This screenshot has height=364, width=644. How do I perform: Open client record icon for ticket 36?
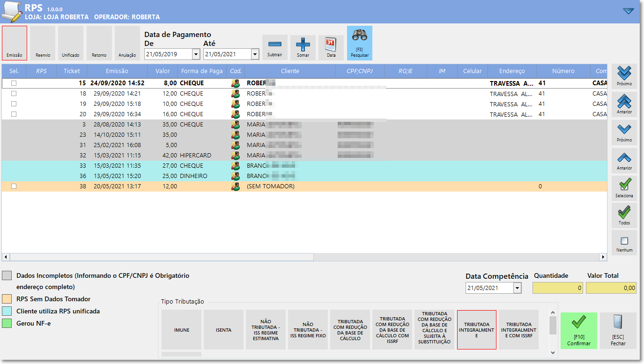click(x=236, y=176)
